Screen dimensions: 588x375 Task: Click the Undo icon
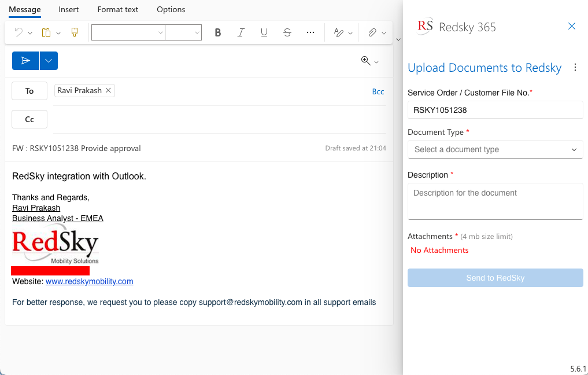(x=19, y=32)
